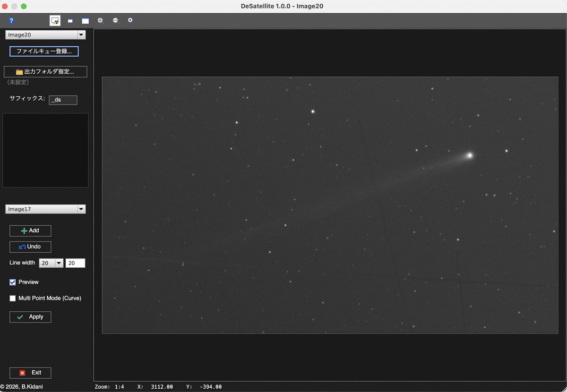Image resolution: width=567 pixels, height=392 pixels.
Task: Click the zoom in magnifier icon
Action: pyautogui.click(x=100, y=20)
